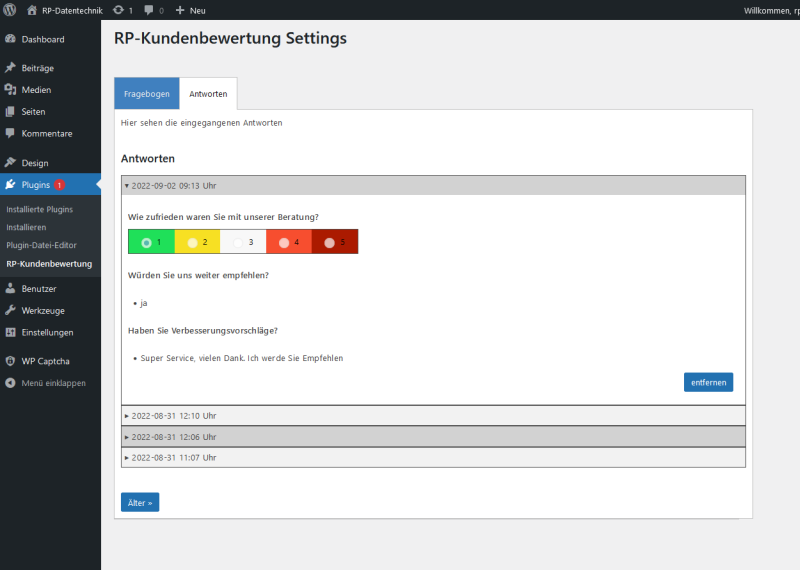Click the 'Super Service, vielen Dank' answer text
800x570 pixels.
tap(242, 358)
